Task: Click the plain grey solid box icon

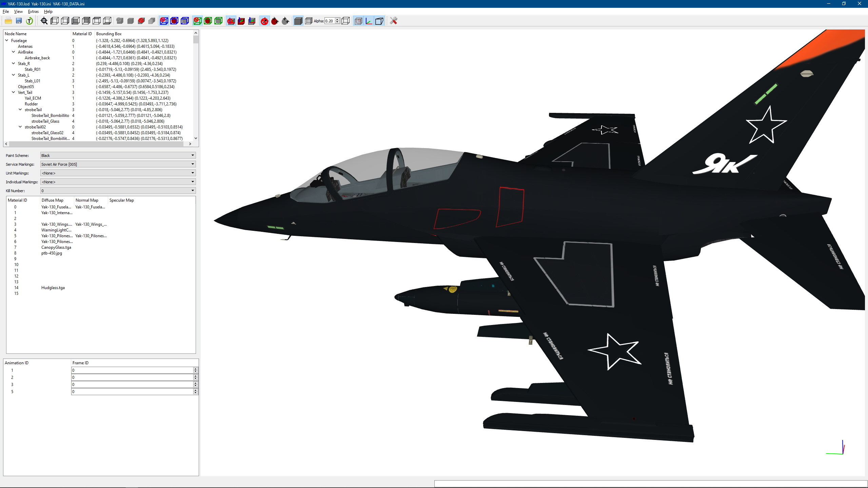Action: 131,21
